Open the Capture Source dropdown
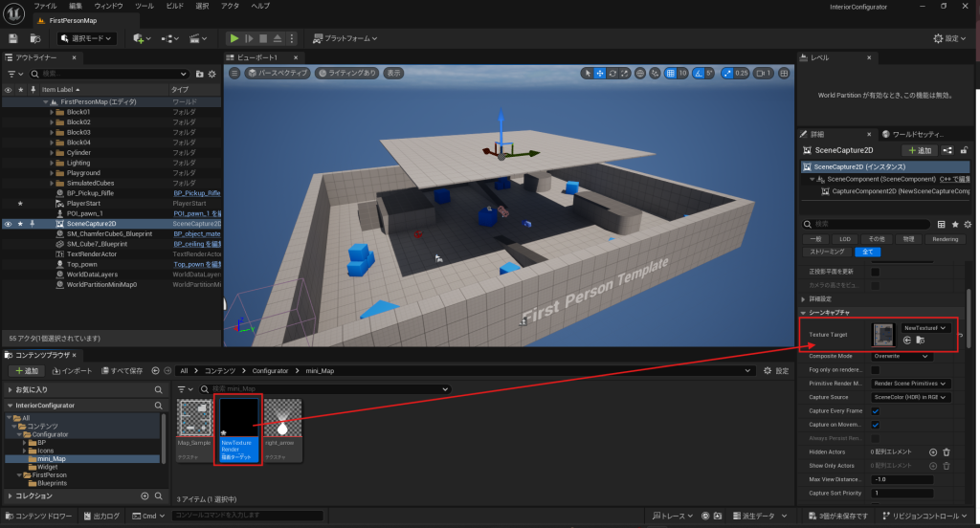The image size is (980, 528). (910, 397)
